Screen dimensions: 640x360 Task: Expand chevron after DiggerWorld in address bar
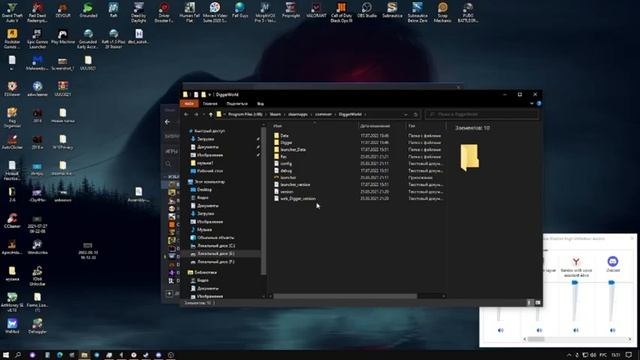(x=365, y=114)
